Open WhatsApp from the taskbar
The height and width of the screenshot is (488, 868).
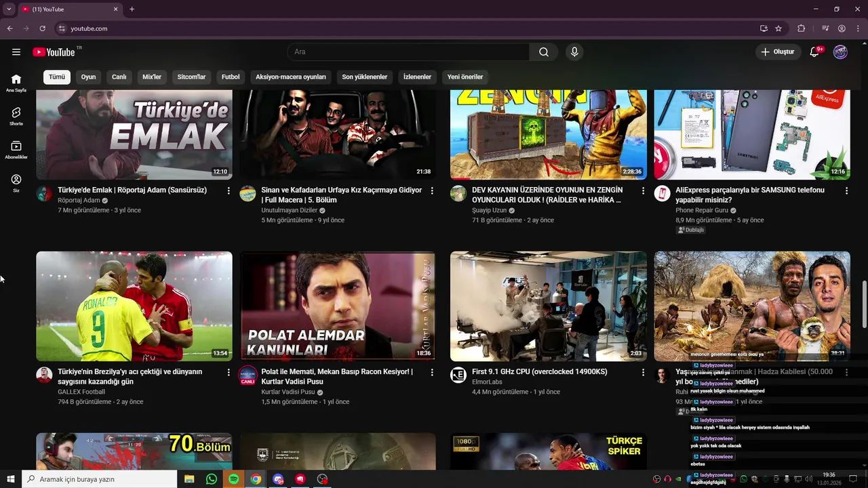[212, 479]
